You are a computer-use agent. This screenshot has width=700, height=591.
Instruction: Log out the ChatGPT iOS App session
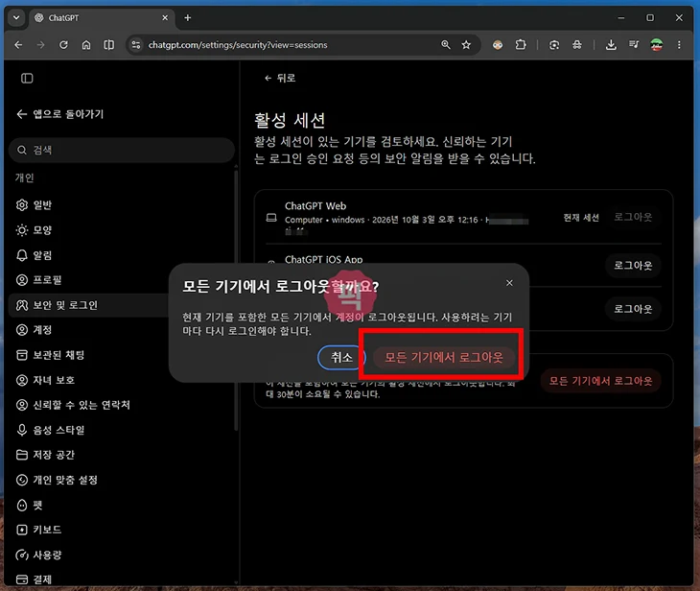[x=633, y=266]
